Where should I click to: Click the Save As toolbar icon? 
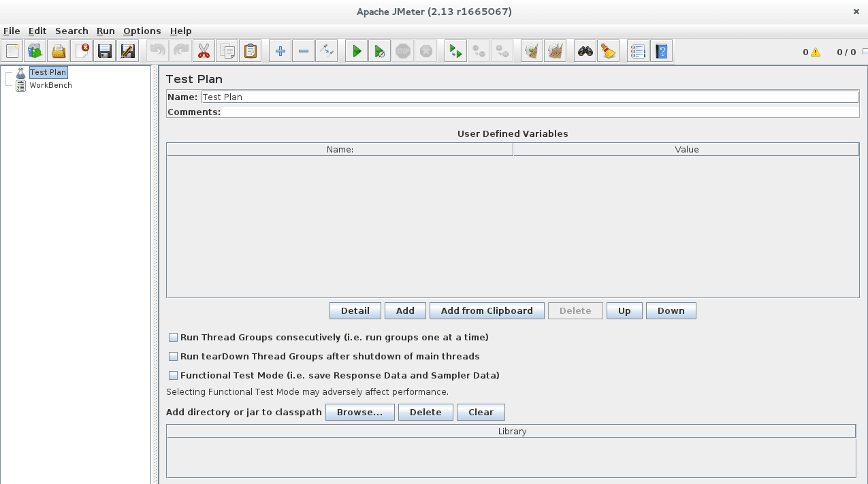127,51
